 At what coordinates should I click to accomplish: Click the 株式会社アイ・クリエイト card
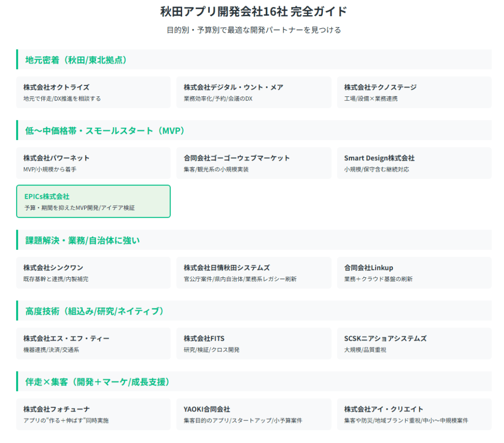pos(414,414)
